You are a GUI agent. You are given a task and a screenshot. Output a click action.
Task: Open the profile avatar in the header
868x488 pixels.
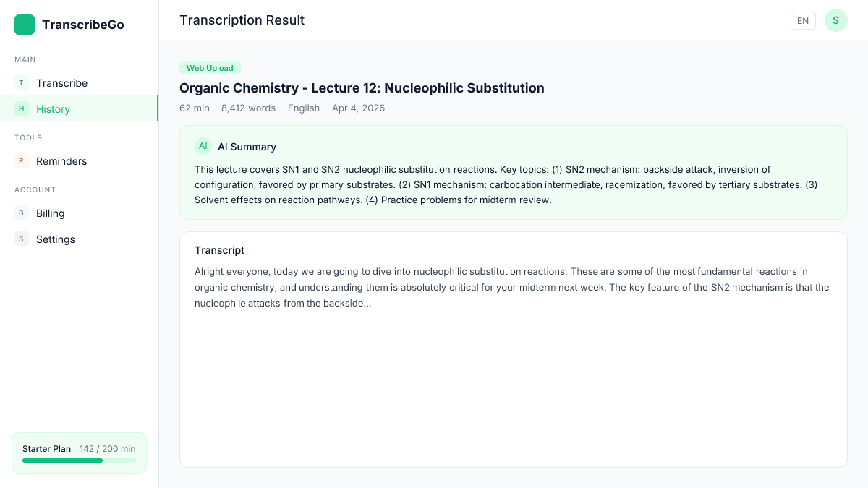[x=836, y=20]
